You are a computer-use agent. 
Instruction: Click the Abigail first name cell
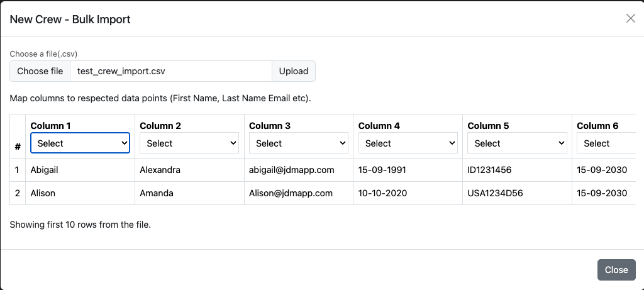coord(45,170)
